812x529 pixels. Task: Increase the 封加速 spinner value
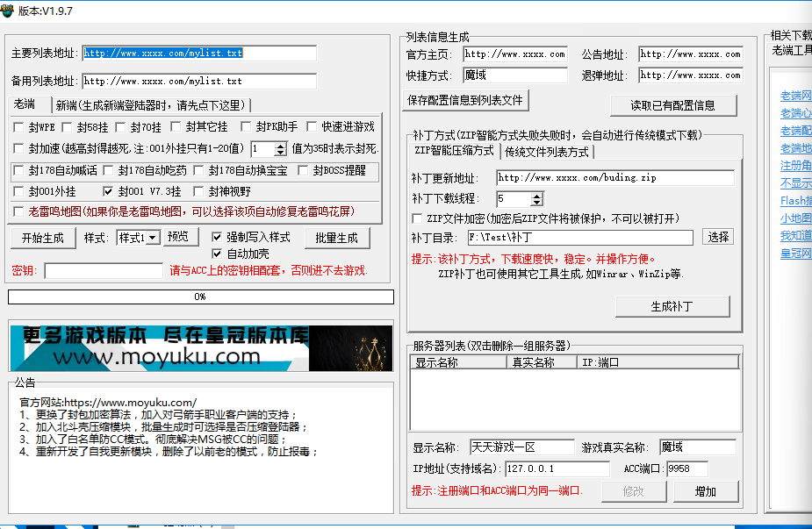[x=281, y=145]
